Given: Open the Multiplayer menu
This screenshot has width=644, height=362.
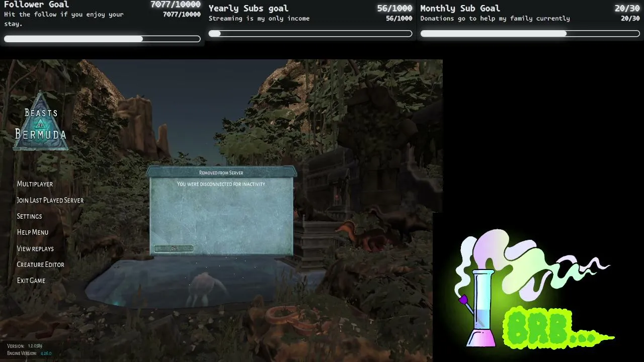Looking at the screenshot, I should coord(35,184).
